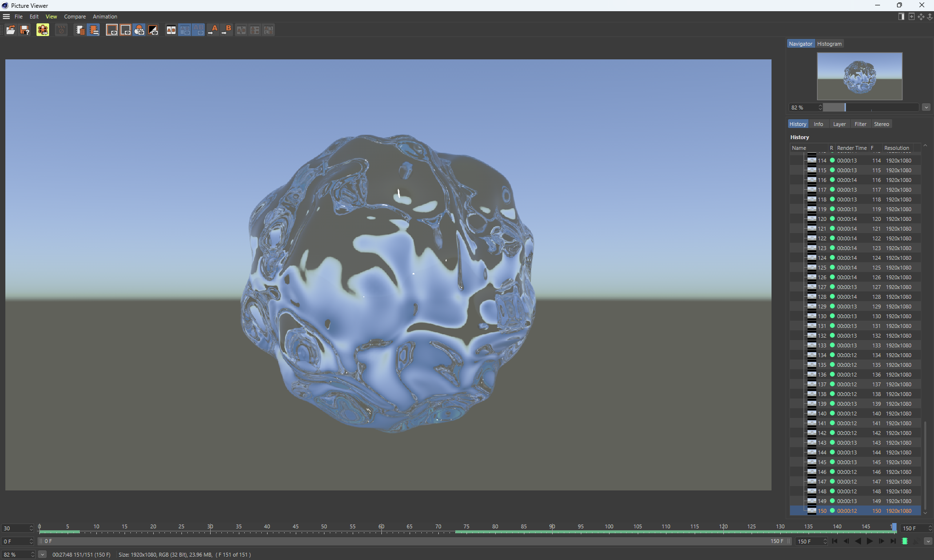This screenshot has width=934, height=560.
Task: Click the hamburger menu icon beside File
Action: pos(6,17)
